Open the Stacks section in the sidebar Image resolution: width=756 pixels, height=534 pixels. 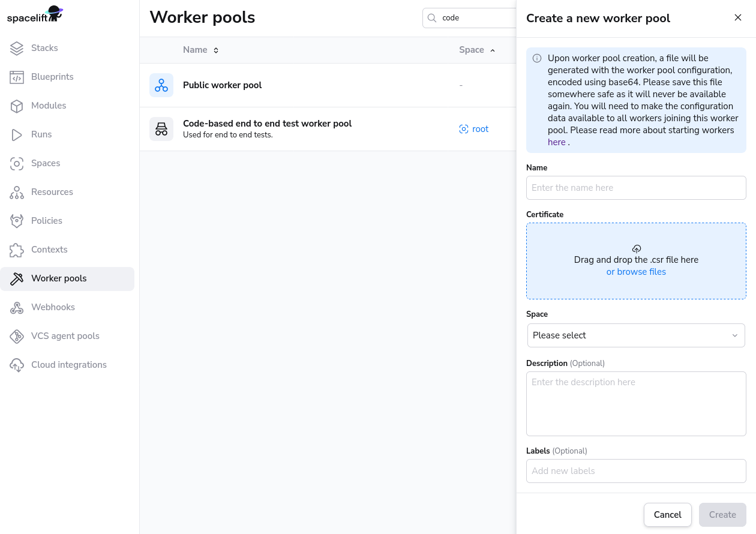coord(44,48)
